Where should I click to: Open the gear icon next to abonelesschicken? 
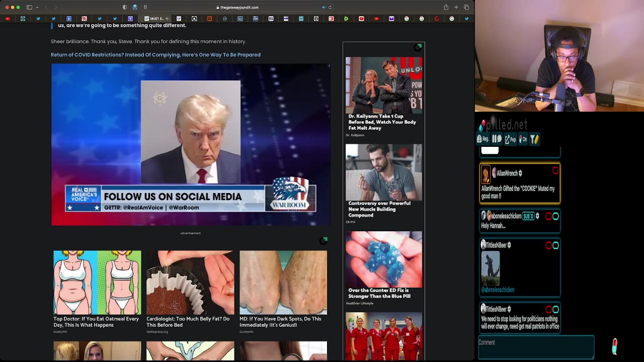pyautogui.click(x=537, y=216)
